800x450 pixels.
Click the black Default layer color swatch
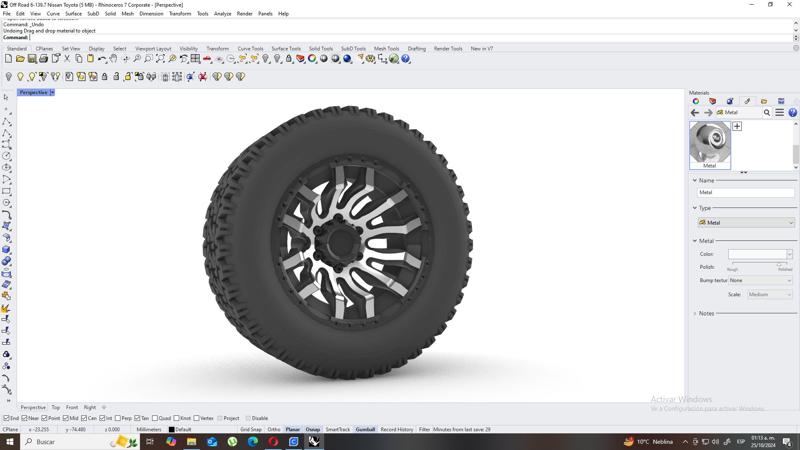tap(171, 430)
